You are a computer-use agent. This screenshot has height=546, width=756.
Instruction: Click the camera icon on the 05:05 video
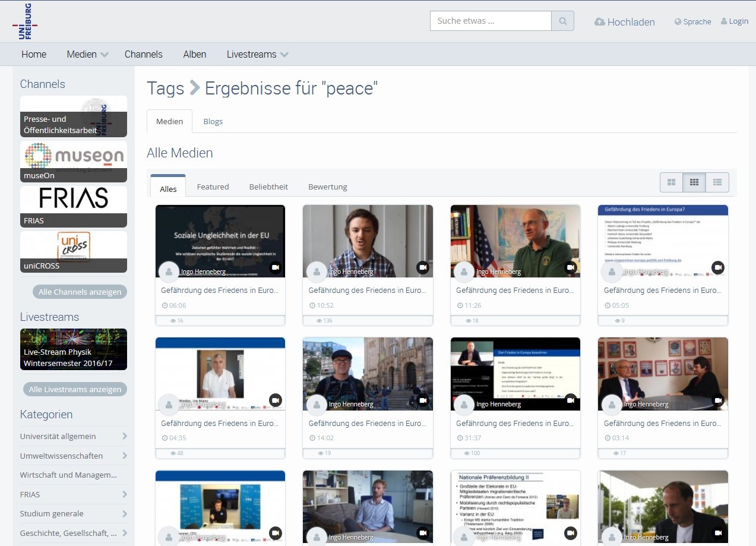click(x=718, y=267)
